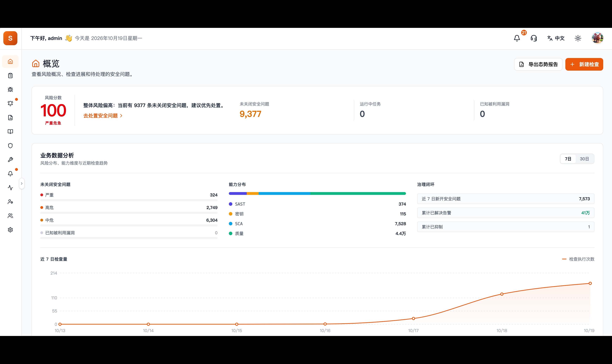Open the open-book knowledge sidebar icon
This screenshot has height=364, width=612.
[10, 132]
